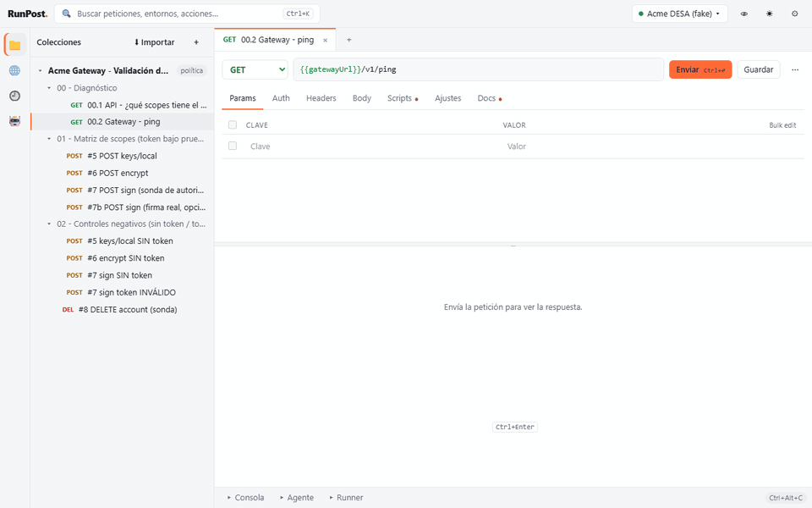Switch to the Ajustes tab

click(448, 98)
